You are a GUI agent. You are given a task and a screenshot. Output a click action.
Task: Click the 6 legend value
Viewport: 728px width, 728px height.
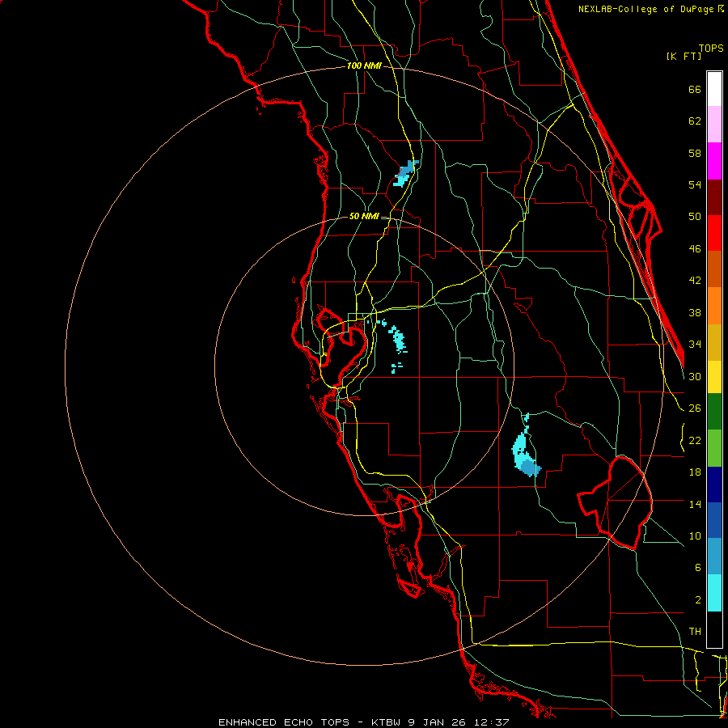coord(697,568)
